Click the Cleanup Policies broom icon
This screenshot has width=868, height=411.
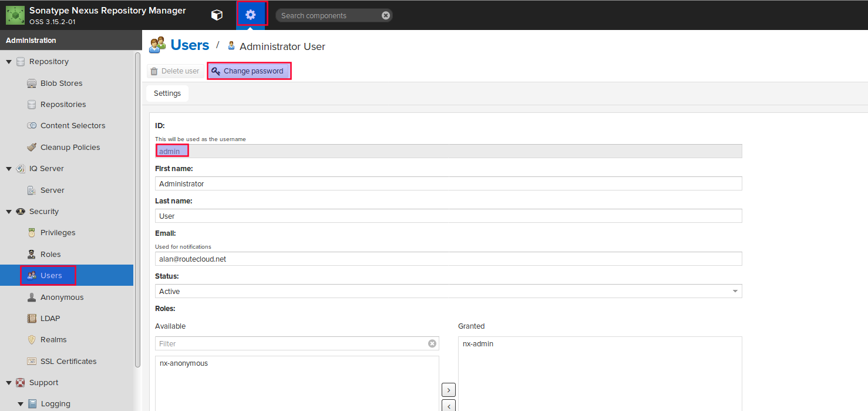click(x=32, y=148)
